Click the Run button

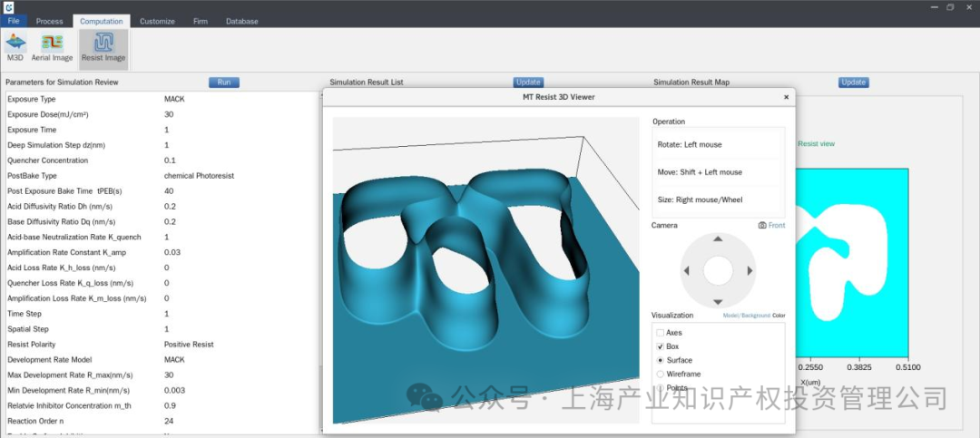tap(224, 82)
